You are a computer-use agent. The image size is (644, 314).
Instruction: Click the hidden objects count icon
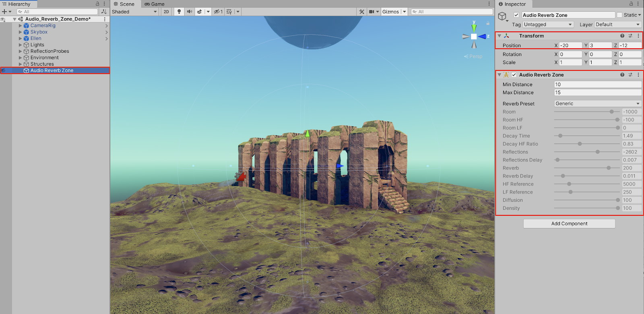[218, 12]
